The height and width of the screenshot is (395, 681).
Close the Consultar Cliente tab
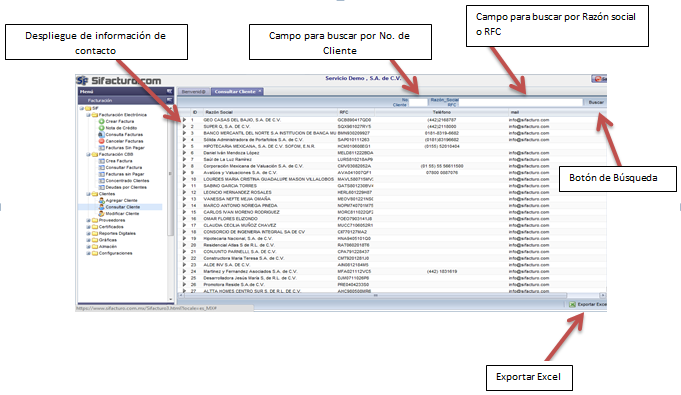click(260, 91)
